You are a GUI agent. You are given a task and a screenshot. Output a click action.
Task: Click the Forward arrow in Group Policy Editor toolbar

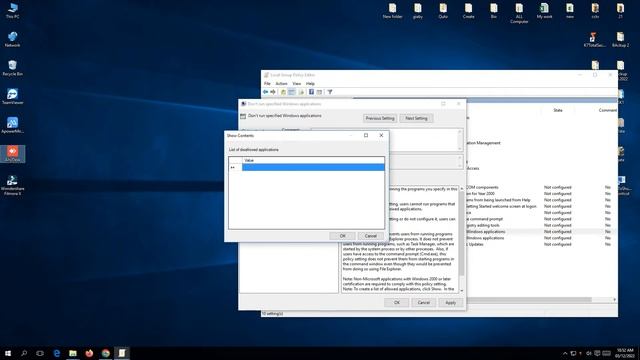273,92
